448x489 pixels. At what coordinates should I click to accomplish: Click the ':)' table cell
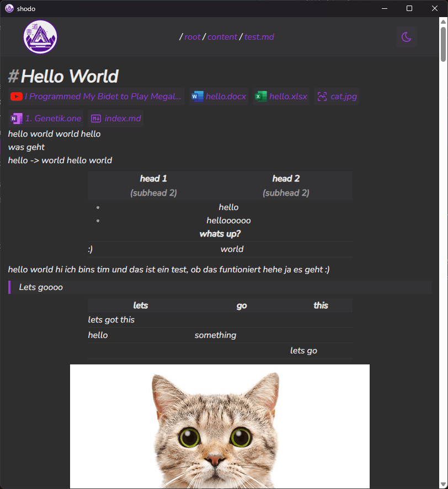coord(90,249)
